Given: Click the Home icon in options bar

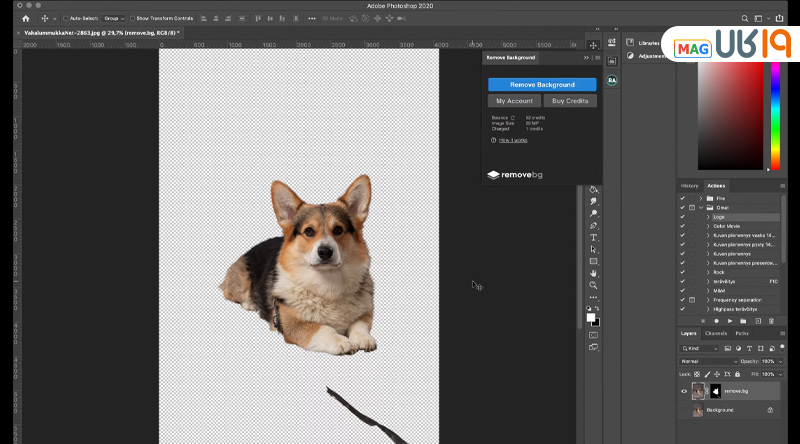Looking at the screenshot, I should (26, 18).
